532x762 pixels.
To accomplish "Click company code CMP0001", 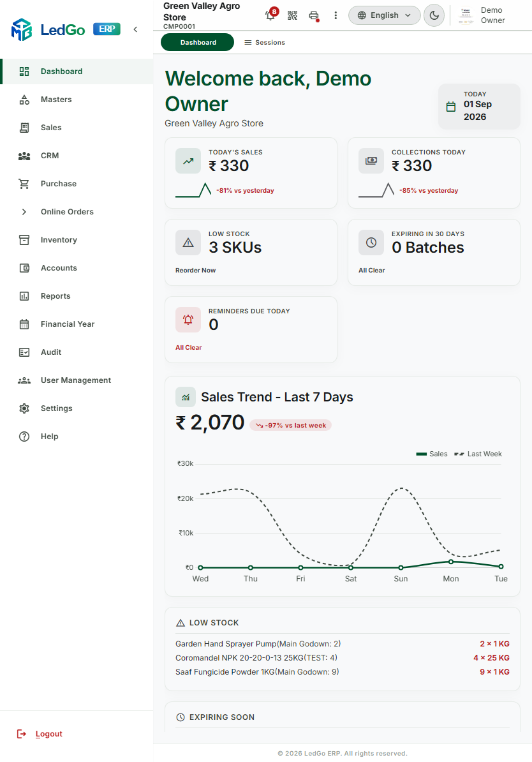I will (179, 27).
